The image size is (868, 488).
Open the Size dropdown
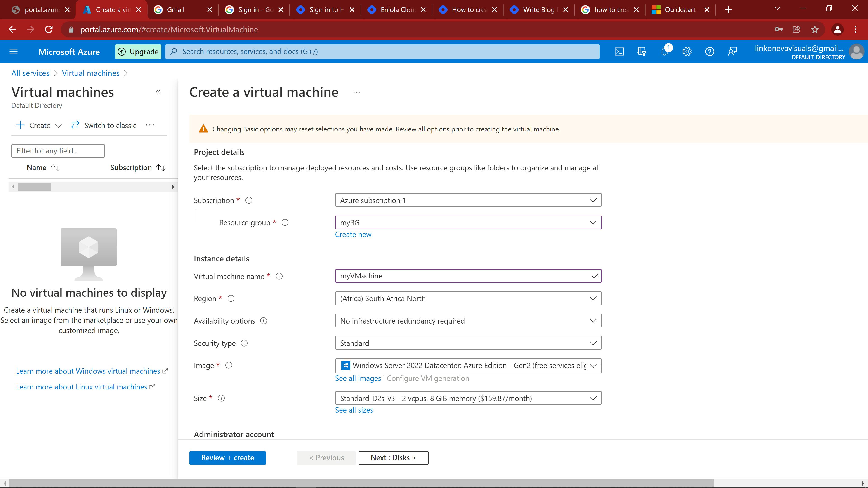point(468,398)
